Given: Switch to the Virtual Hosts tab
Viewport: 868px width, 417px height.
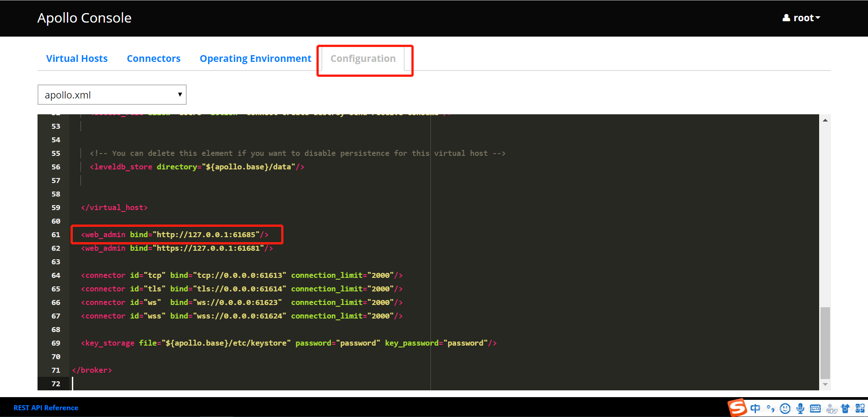Looking at the screenshot, I should click(77, 59).
